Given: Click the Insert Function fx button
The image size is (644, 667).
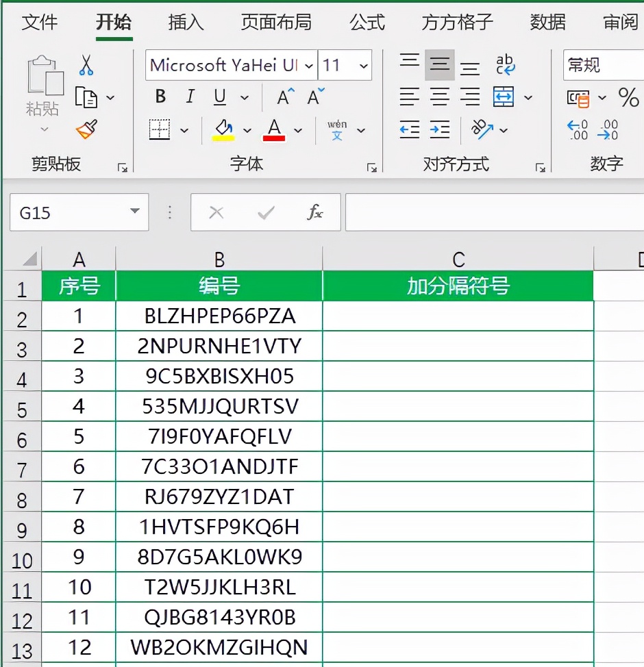Looking at the screenshot, I should (315, 212).
